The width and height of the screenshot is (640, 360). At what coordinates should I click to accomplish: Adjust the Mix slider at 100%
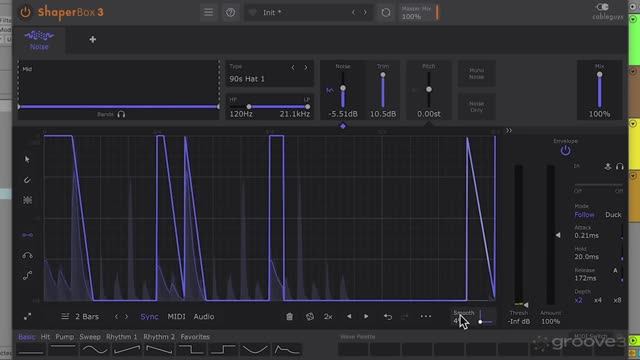click(x=599, y=75)
